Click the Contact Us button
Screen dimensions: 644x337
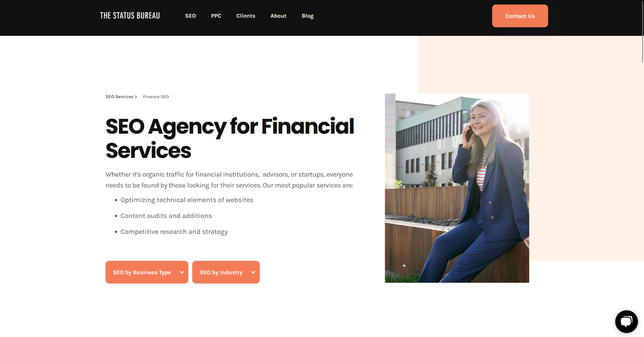click(x=520, y=16)
